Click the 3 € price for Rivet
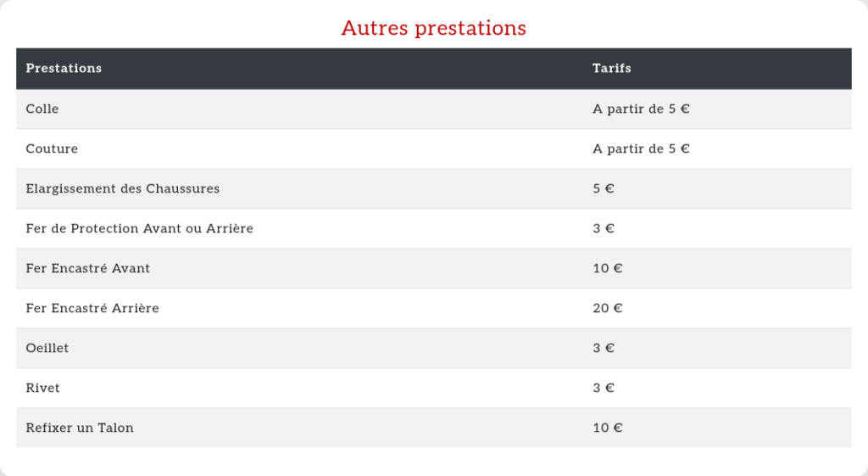 [x=604, y=388]
